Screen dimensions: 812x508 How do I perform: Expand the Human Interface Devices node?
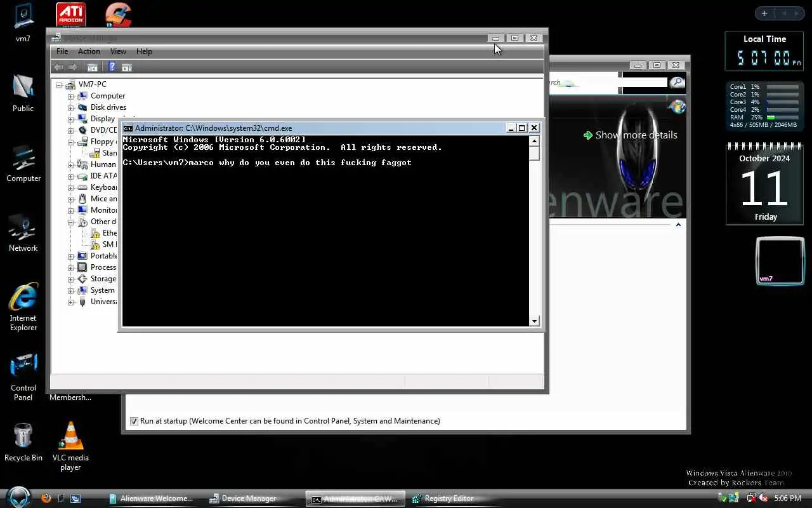71,164
